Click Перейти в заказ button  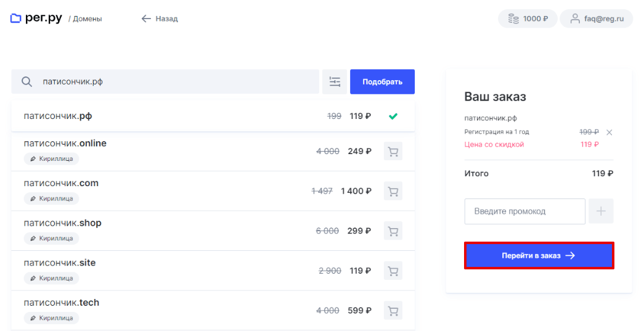539,256
